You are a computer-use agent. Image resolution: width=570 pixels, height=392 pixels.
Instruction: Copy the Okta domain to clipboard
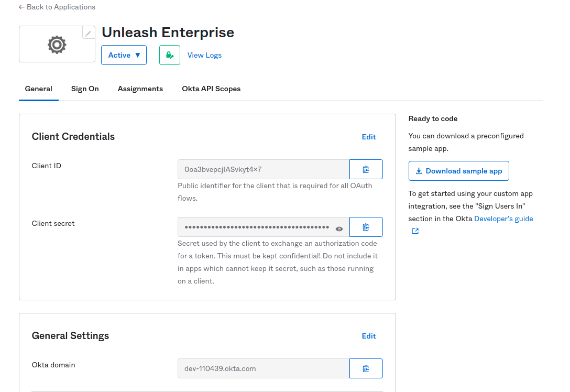pyautogui.click(x=366, y=368)
